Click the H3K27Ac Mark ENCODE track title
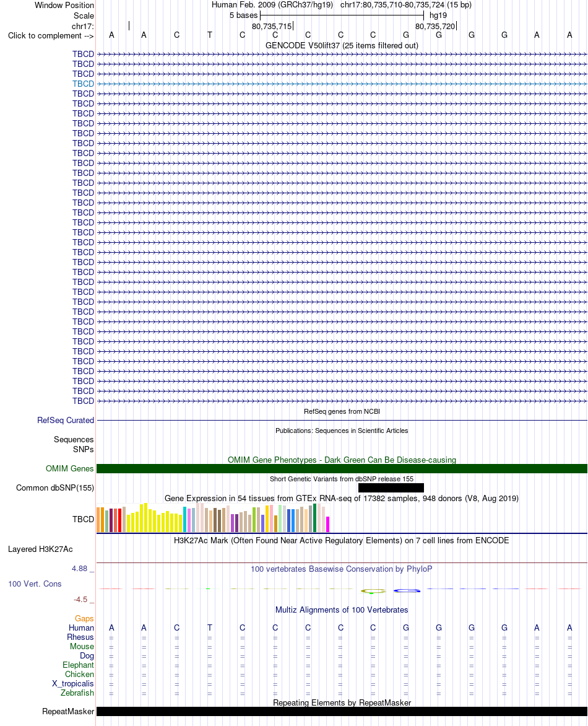This screenshot has height=726, width=588. 342,540
